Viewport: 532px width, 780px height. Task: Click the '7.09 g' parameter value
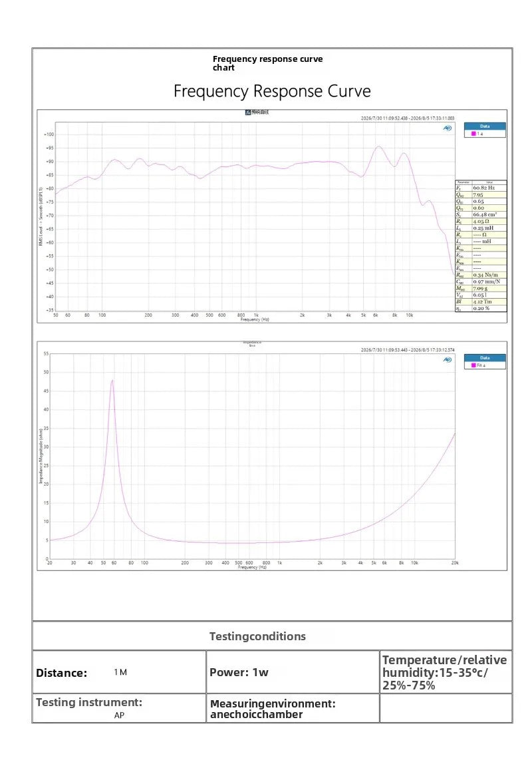tap(479, 289)
